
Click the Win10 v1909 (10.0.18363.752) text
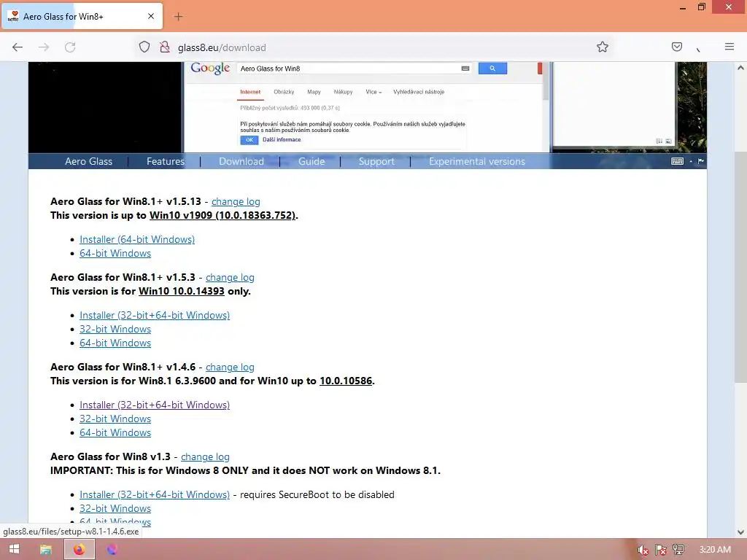tap(222, 215)
